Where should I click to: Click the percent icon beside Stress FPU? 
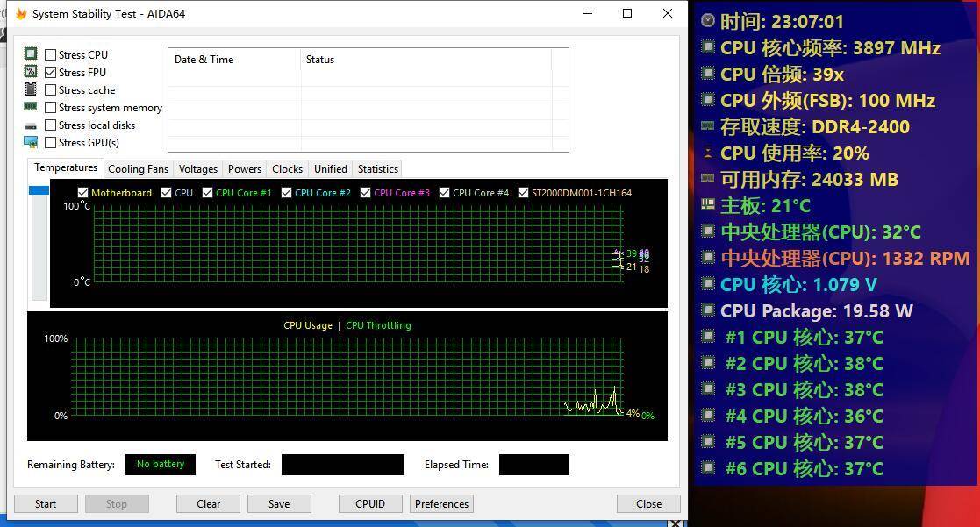pos(31,71)
